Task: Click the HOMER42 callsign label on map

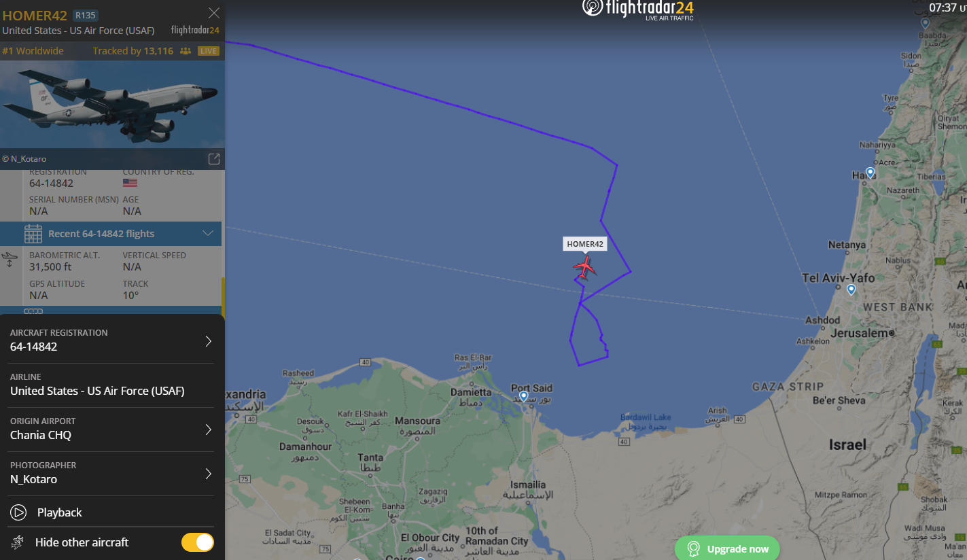Action: coord(585,244)
